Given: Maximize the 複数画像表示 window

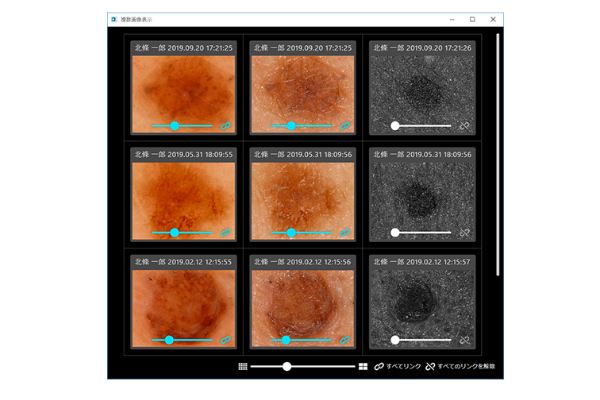Looking at the screenshot, I should 472,19.
